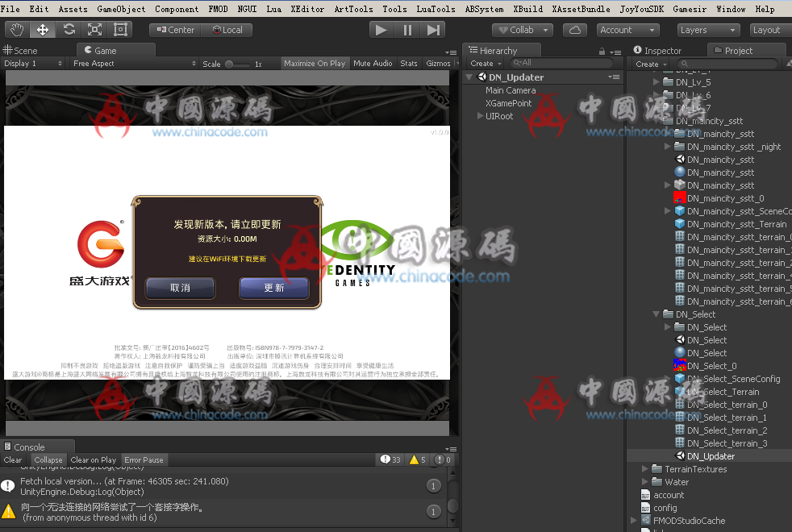Select the Scale tool
The image size is (792, 532).
pos(94,30)
